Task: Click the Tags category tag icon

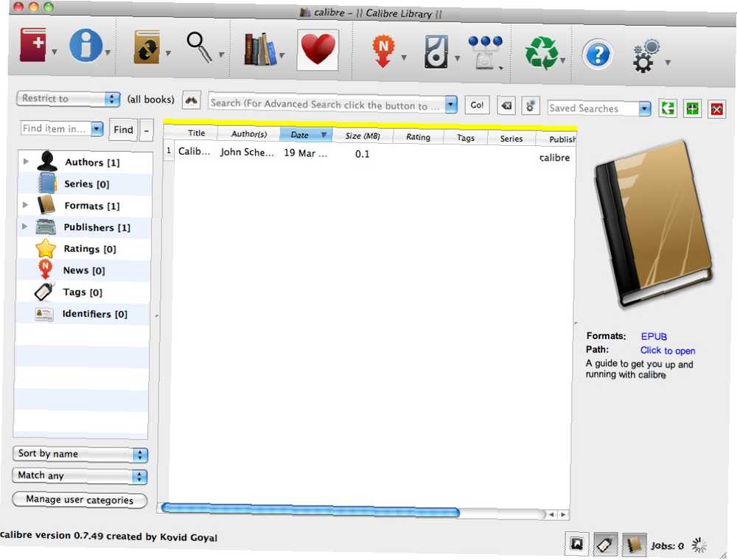Action: [45, 291]
